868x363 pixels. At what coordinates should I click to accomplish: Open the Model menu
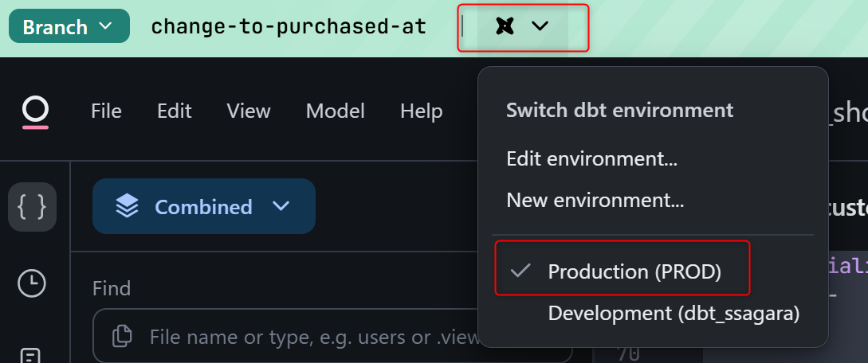(335, 111)
